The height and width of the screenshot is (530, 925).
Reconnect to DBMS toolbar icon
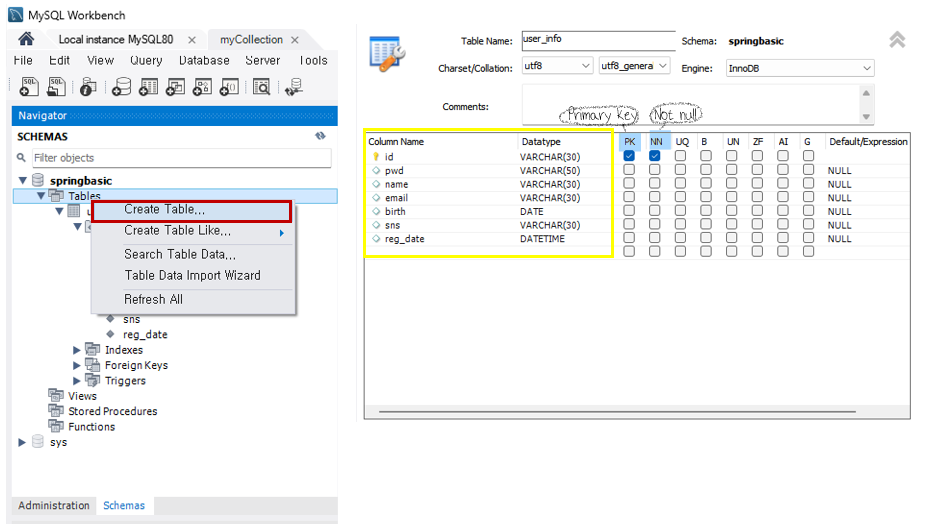coord(294,87)
